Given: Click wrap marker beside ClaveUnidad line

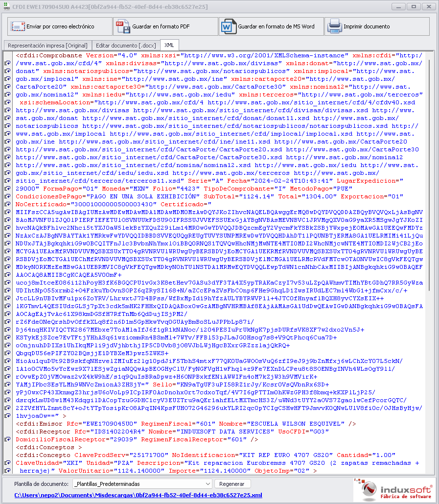Looking at the screenshot, I should (x=8, y=463).
